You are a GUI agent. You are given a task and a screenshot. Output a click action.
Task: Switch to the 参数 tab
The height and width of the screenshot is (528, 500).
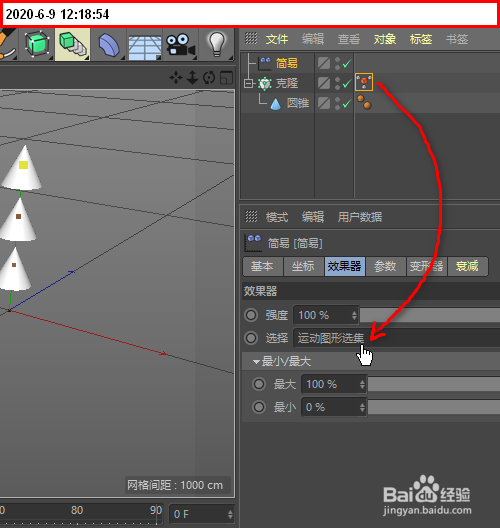coord(386,267)
